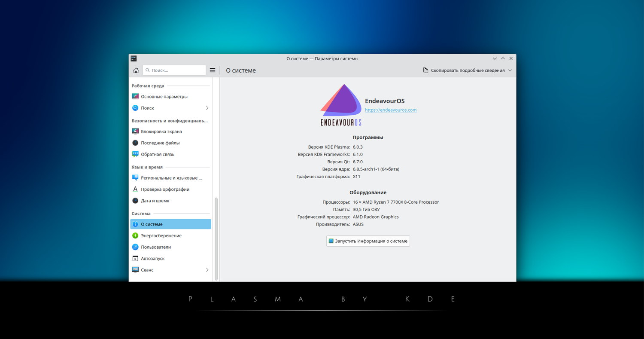Click the Пользователи user icon
Screen dimensions: 644x339
pos(135,247)
